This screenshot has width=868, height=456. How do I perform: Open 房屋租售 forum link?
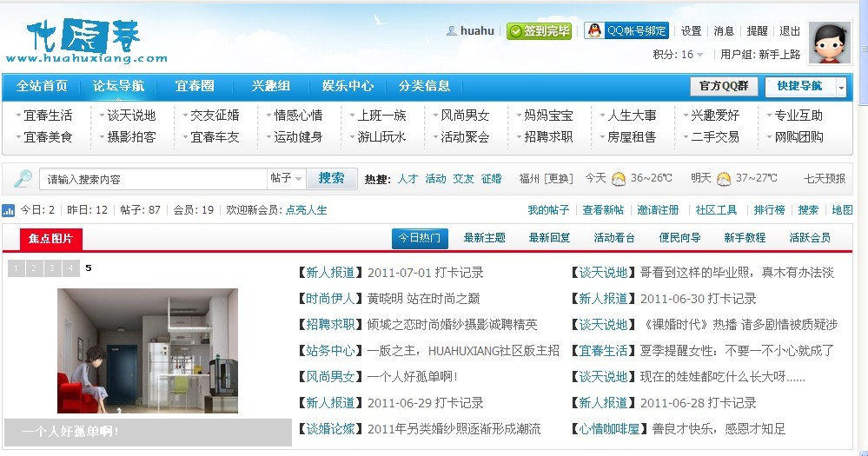pyautogui.click(x=632, y=136)
